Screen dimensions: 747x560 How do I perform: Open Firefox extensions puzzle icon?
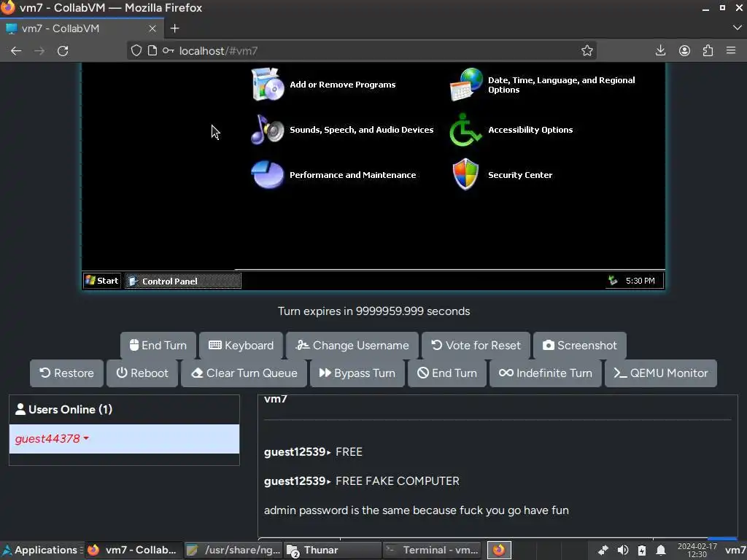point(708,50)
